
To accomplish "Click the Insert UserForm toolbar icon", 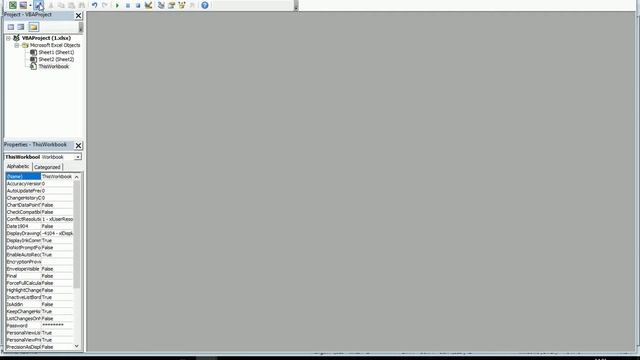I will coord(23,5).
